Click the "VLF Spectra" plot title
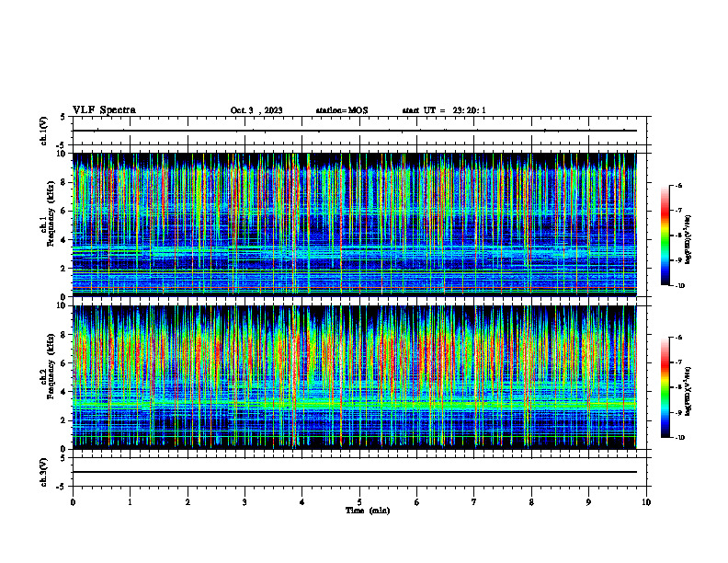 coord(104,110)
